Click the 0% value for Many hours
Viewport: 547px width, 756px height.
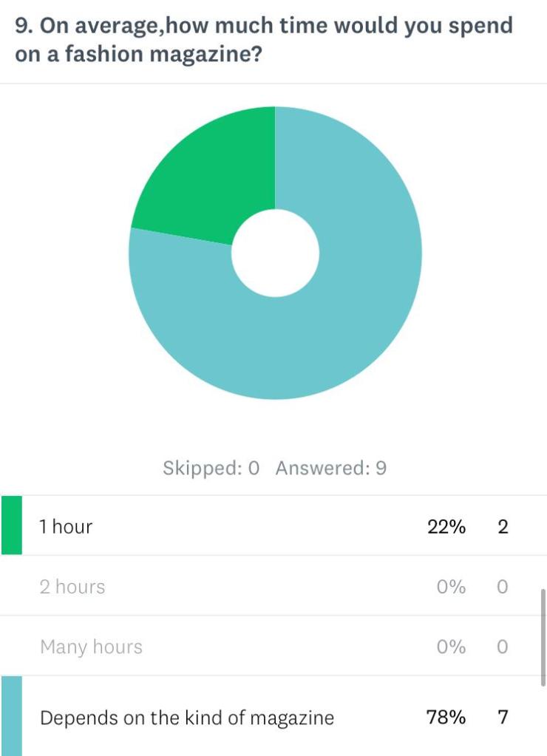[451, 647]
